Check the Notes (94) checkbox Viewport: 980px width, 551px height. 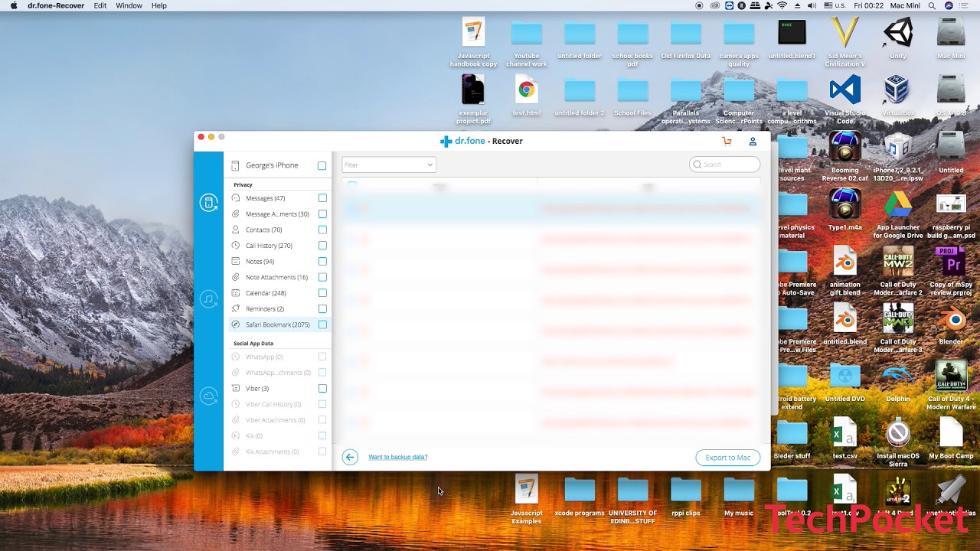(322, 262)
